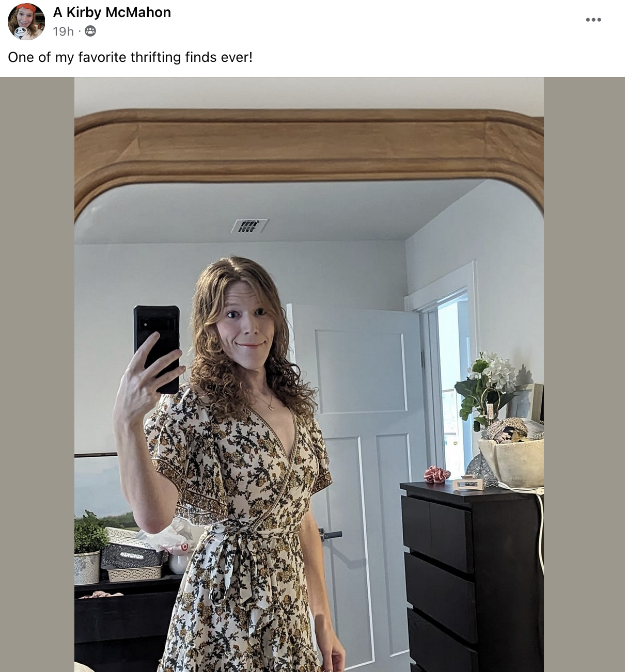Open the poster's round profile picture

(x=26, y=22)
